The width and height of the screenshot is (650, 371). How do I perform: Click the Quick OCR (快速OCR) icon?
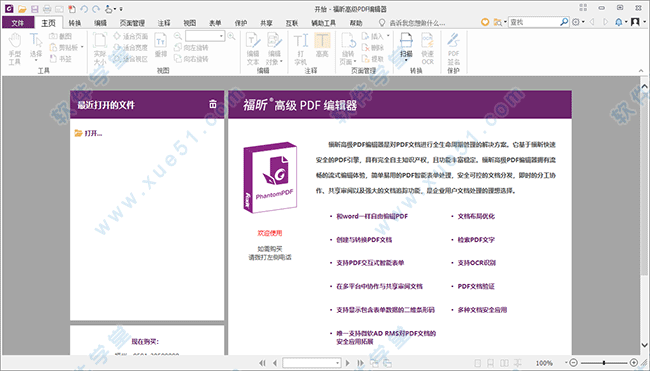427,49
